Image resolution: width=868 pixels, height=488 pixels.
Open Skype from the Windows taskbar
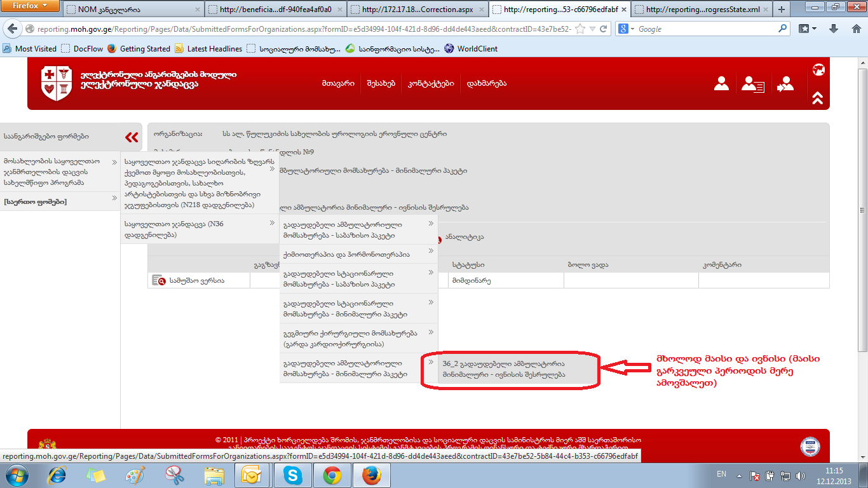(293, 475)
